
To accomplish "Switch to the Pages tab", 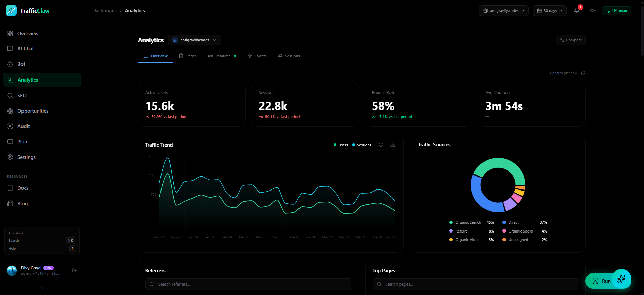I will point(188,56).
